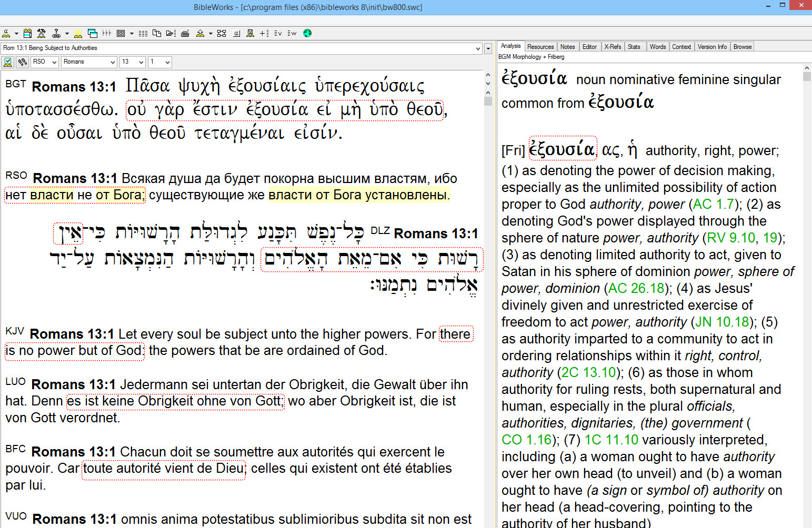Click the plus lines add-version icon
The height and width of the screenshot is (528, 812).
[264, 33]
